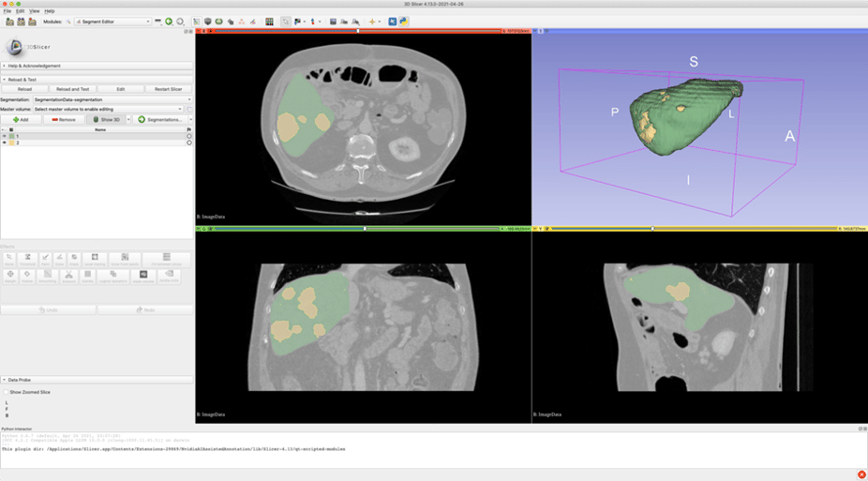Screen dimensions: 868x481
Task: Open the View menu
Action: coord(34,11)
